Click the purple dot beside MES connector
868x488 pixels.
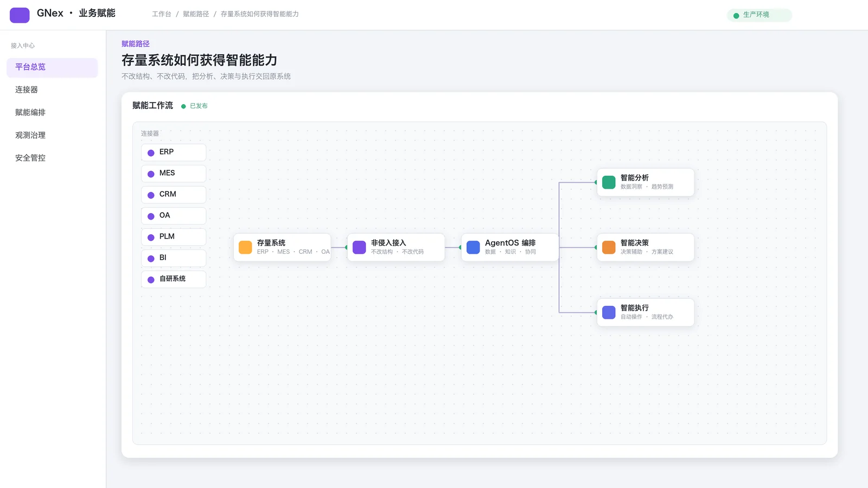151,174
